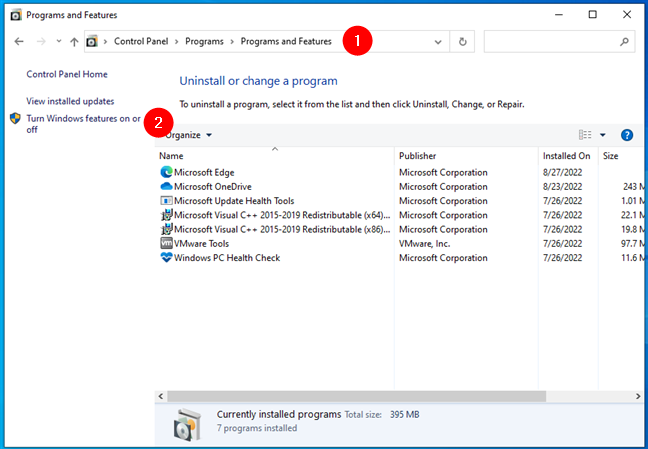Sort list by the Name column

[274, 156]
